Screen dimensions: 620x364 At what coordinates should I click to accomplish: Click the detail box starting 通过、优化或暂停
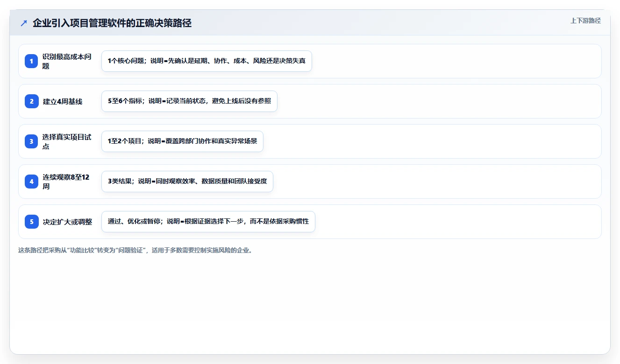[x=208, y=222]
